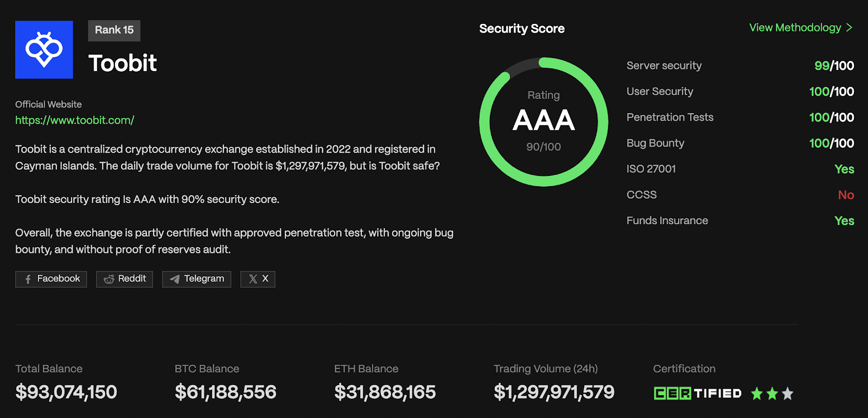Click the Toobit logo icon
This screenshot has width=868, height=418.
(44, 50)
